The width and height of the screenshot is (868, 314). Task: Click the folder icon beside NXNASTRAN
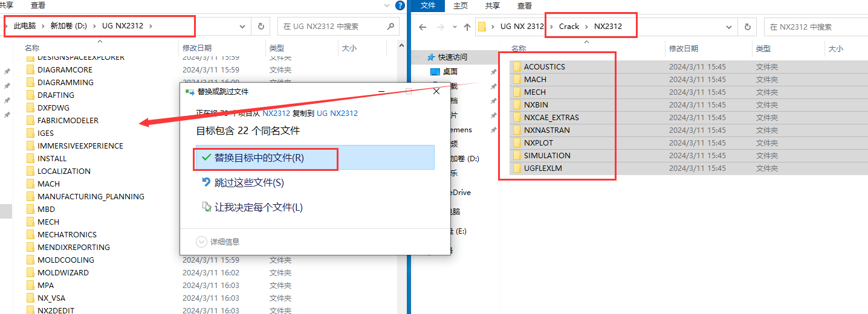pos(517,130)
